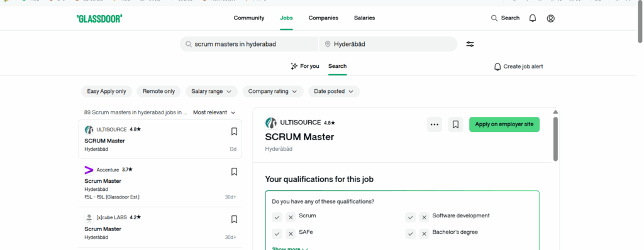Click the For you sparkle icon
The height and width of the screenshot is (250, 644).
point(294,66)
